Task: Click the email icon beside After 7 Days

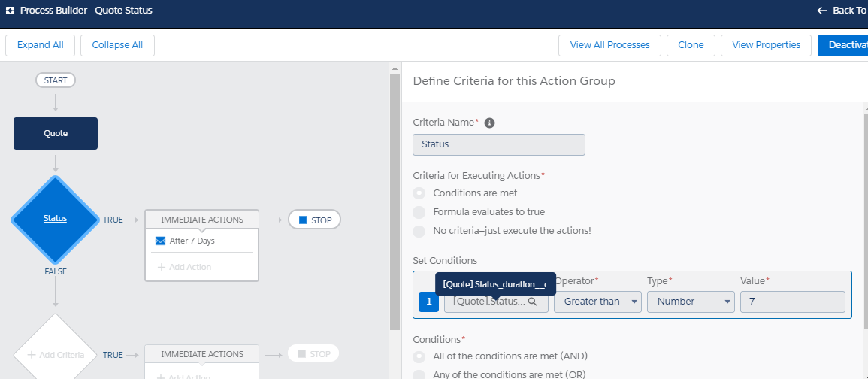Action: [x=160, y=241]
